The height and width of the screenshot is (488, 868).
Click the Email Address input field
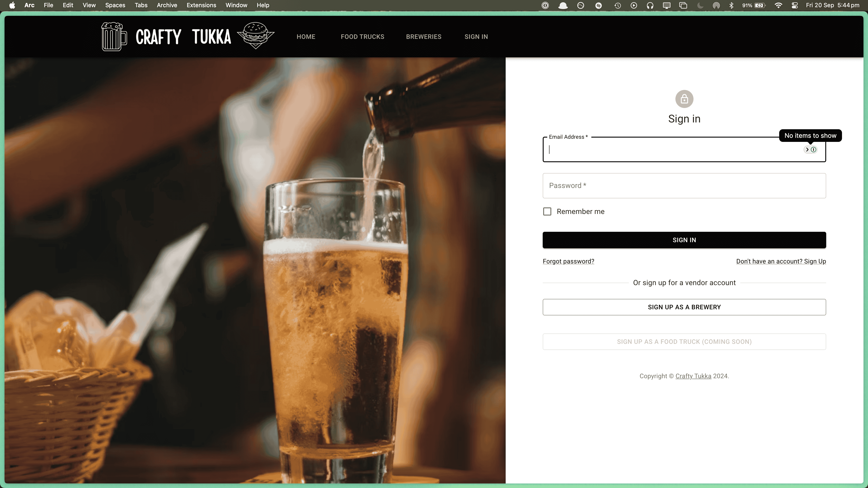pos(684,150)
